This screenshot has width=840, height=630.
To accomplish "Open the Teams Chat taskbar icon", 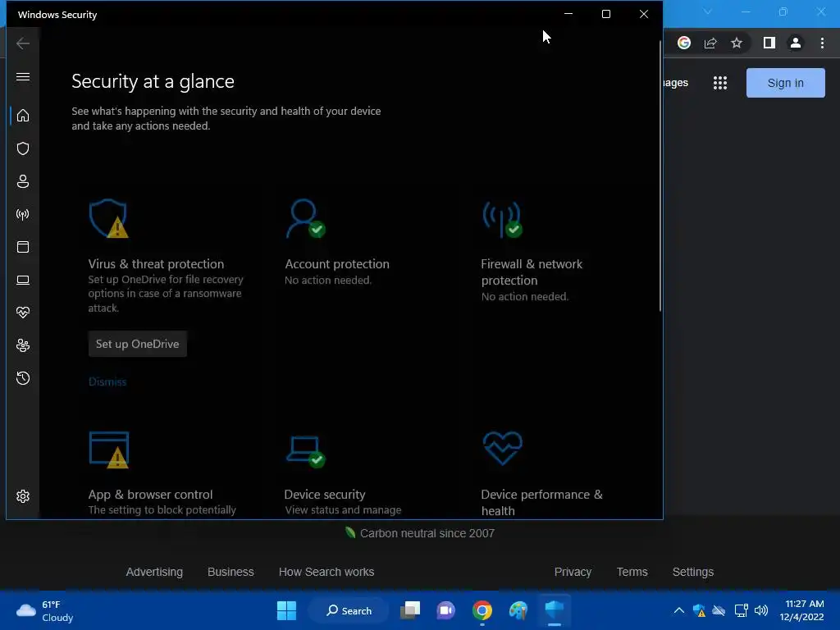I will point(445,610).
